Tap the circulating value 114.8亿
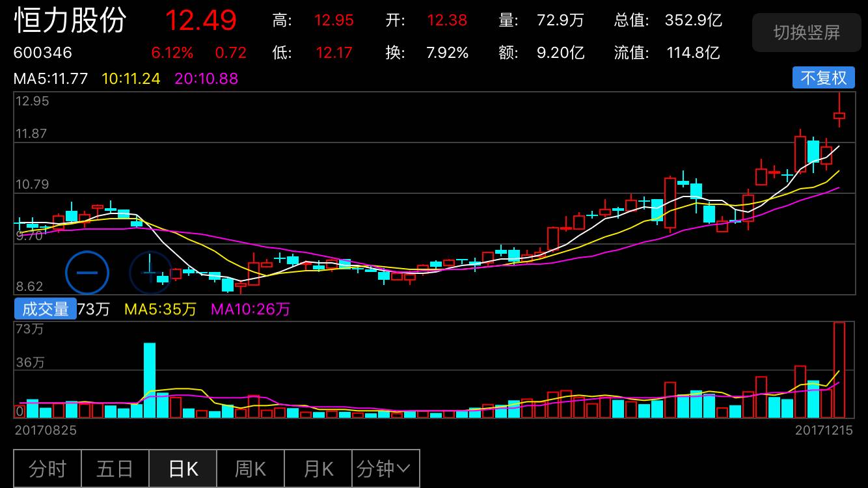868x488 pixels. tap(694, 53)
